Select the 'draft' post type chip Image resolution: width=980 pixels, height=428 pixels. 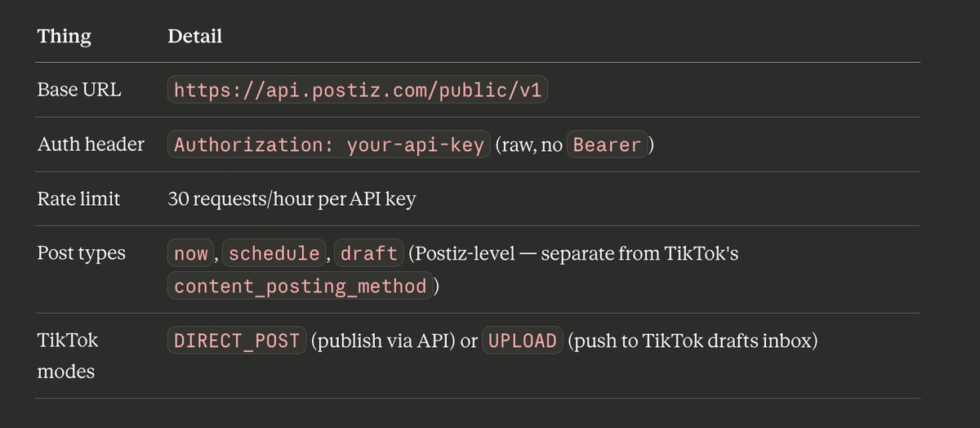pos(368,253)
